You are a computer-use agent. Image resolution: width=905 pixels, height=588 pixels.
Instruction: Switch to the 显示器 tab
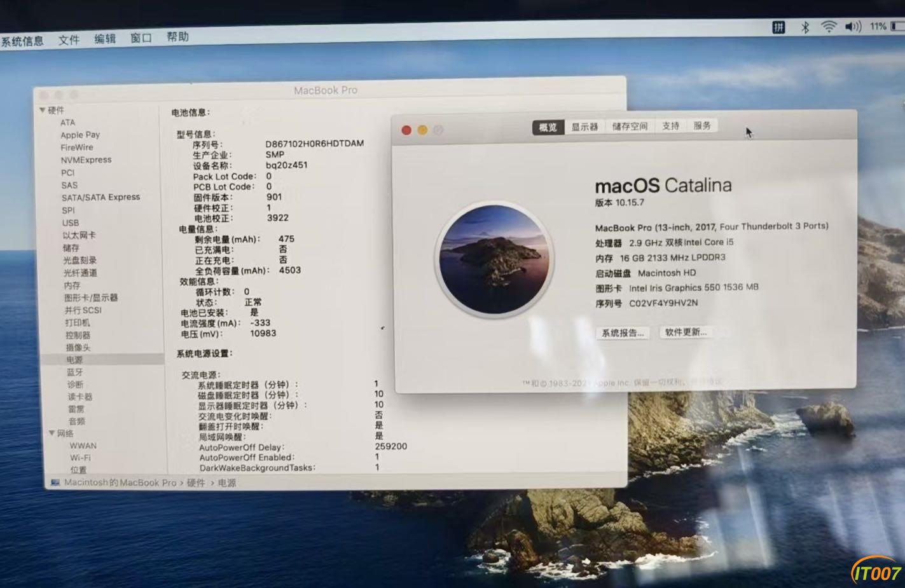tap(584, 126)
